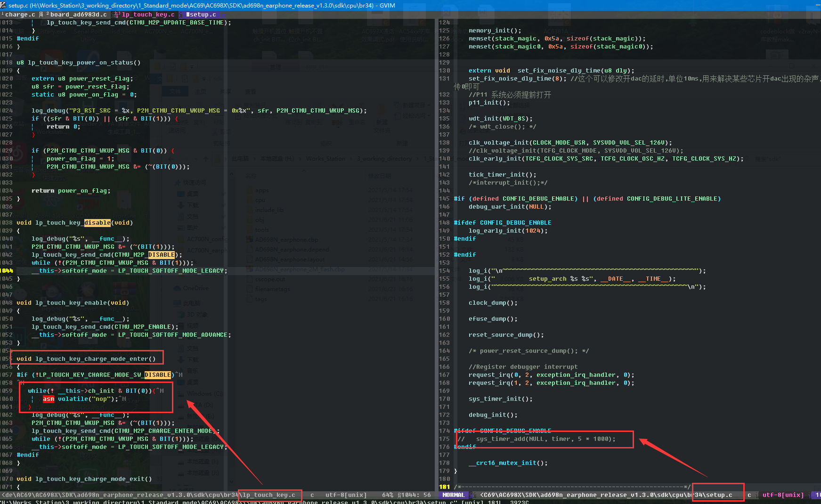The image size is (821, 504).
Task: Click the 'clock_dump();' line
Action: [493, 303]
